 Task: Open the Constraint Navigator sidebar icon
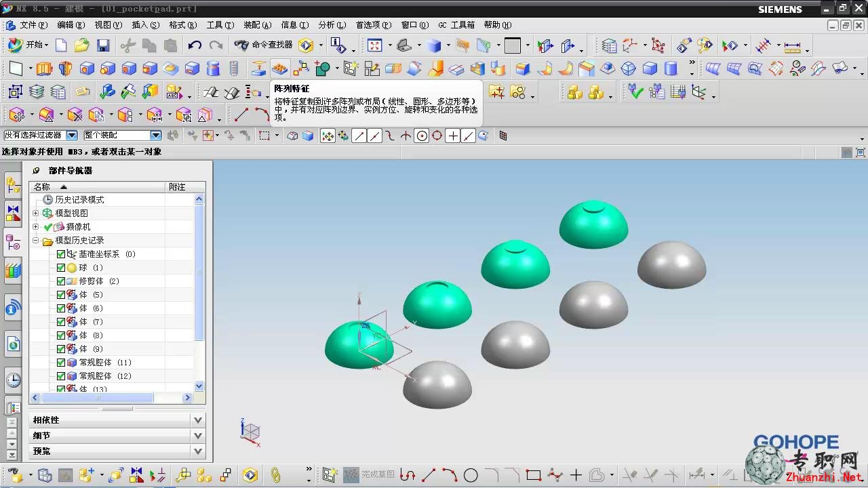pos(13,213)
